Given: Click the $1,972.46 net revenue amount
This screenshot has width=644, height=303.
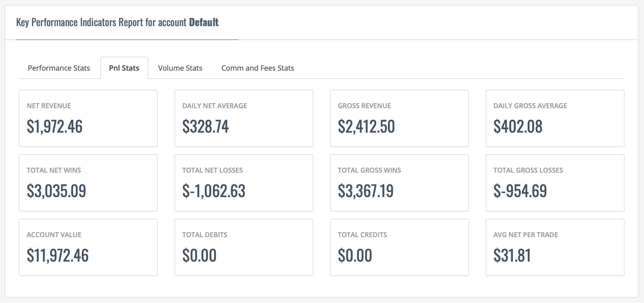Looking at the screenshot, I should [x=55, y=126].
